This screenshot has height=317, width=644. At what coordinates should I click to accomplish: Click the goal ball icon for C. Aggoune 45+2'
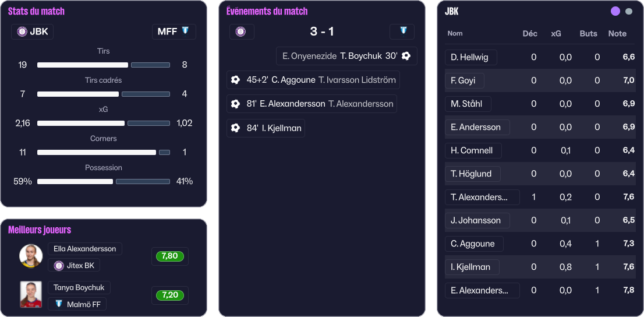coord(235,80)
